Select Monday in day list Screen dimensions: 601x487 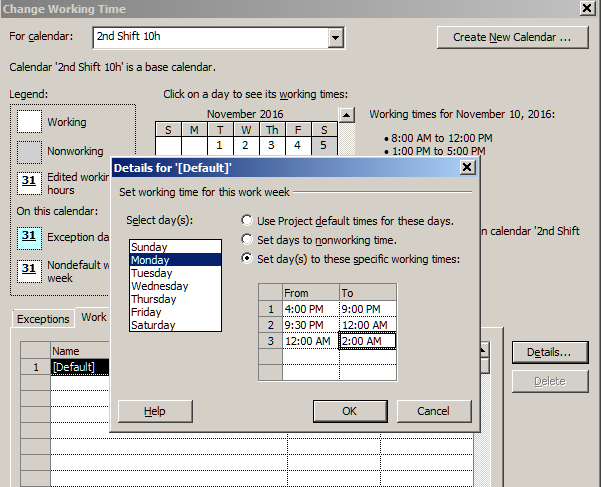coord(175,260)
